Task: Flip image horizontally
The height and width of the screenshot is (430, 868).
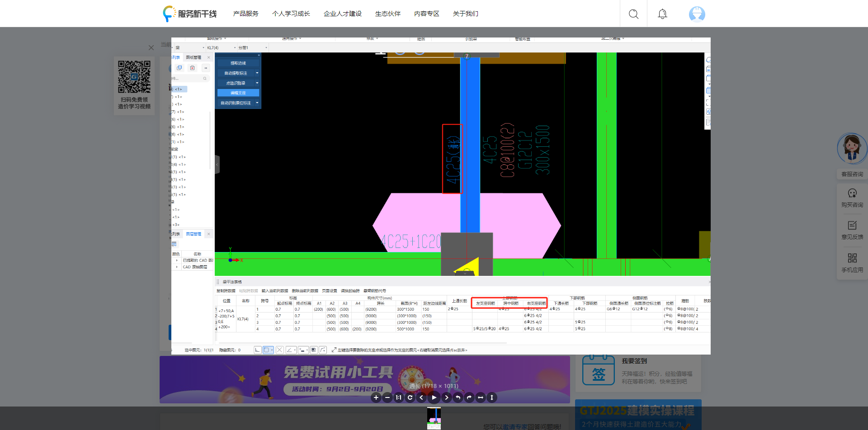Action: [x=481, y=397]
